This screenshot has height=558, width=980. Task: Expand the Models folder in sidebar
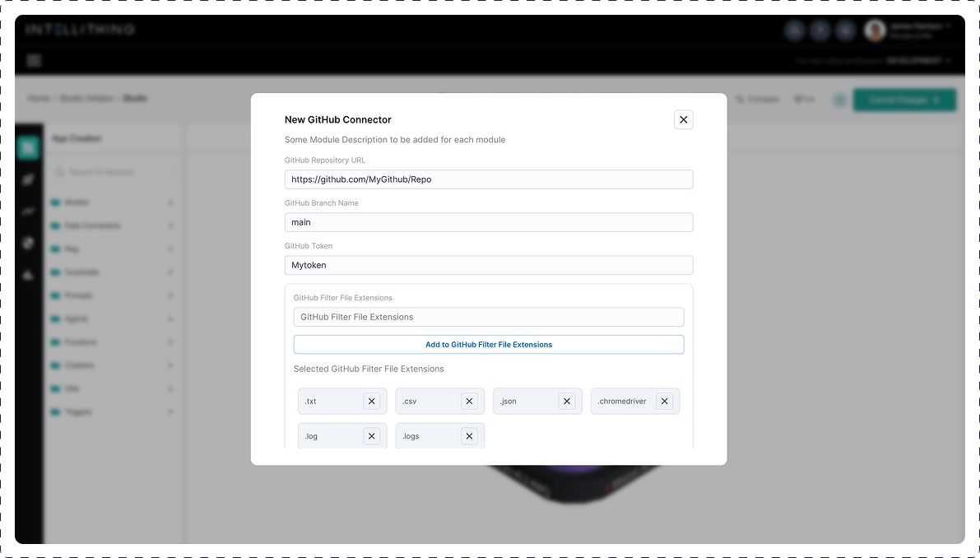[111, 202]
